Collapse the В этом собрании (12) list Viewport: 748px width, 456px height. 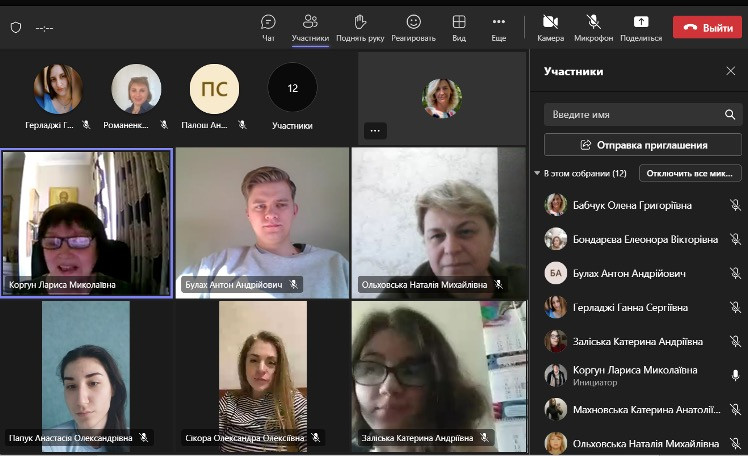pyautogui.click(x=537, y=173)
